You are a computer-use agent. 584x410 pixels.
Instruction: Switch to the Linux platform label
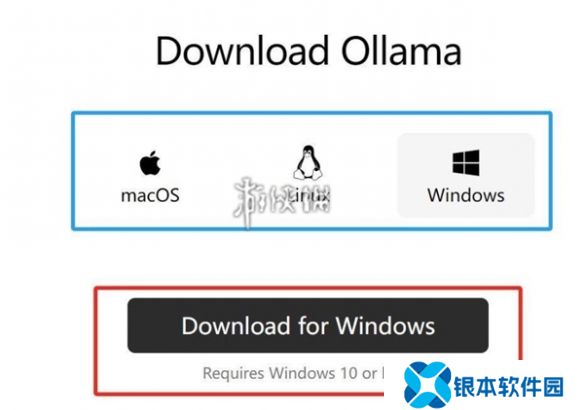309,195
